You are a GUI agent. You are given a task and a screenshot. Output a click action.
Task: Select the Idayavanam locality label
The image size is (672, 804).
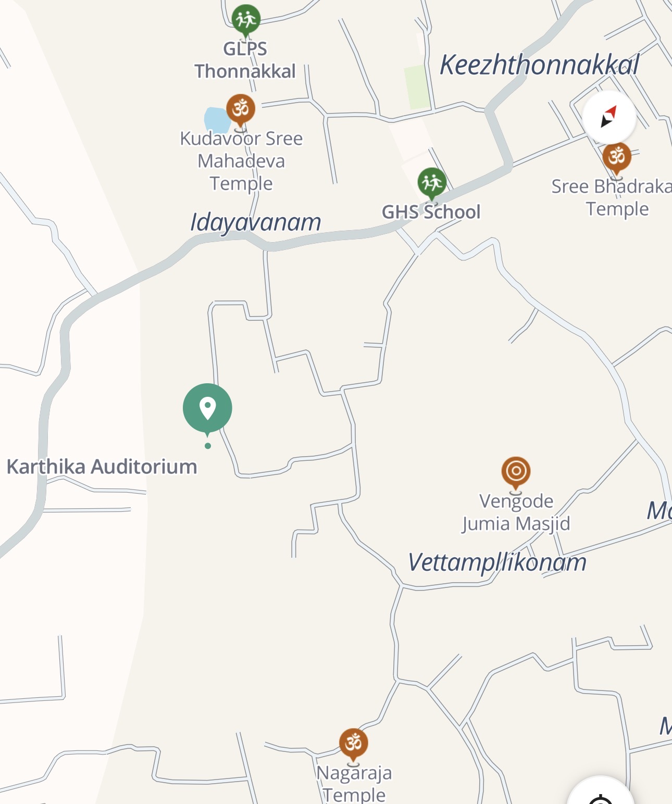pos(255,222)
